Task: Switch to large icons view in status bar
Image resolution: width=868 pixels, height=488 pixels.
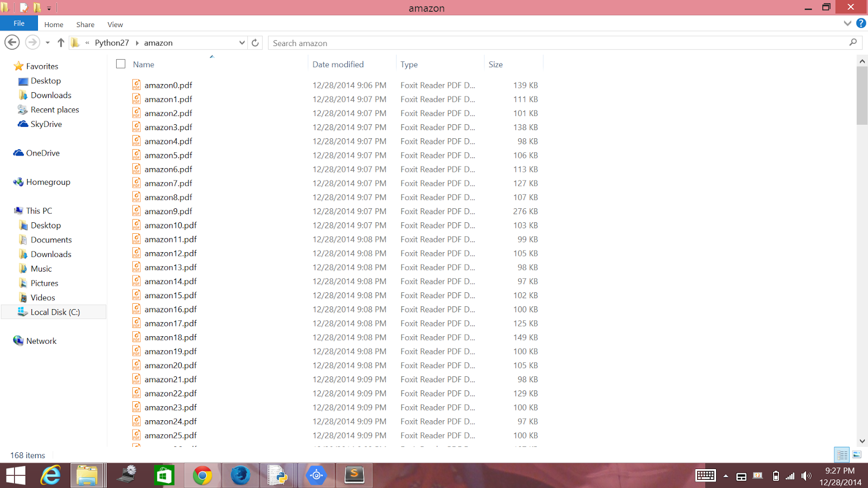Action: 857,455
